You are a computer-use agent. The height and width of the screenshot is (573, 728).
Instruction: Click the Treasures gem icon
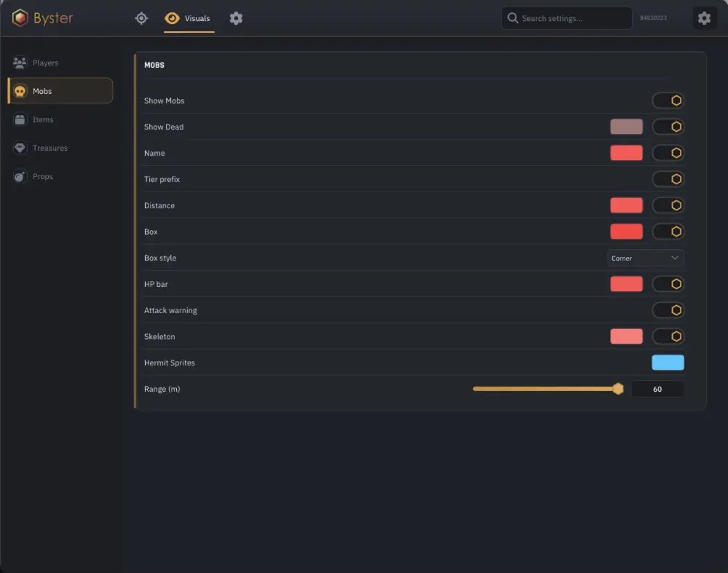pos(20,148)
